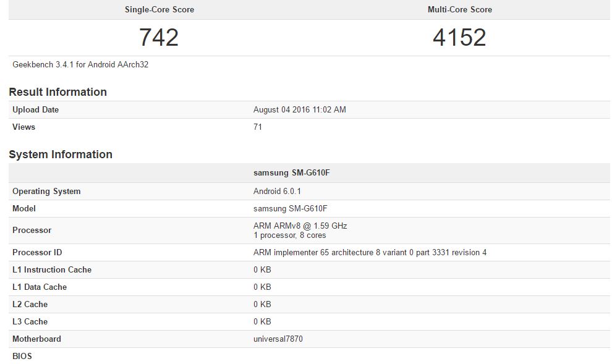
Task: Click the Upload Date row label
Action: point(35,109)
